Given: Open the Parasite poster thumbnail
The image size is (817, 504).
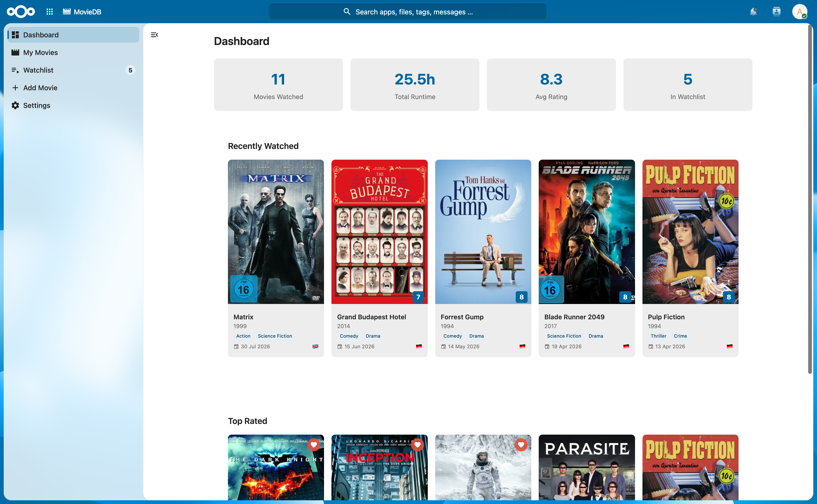Looking at the screenshot, I should (587, 467).
